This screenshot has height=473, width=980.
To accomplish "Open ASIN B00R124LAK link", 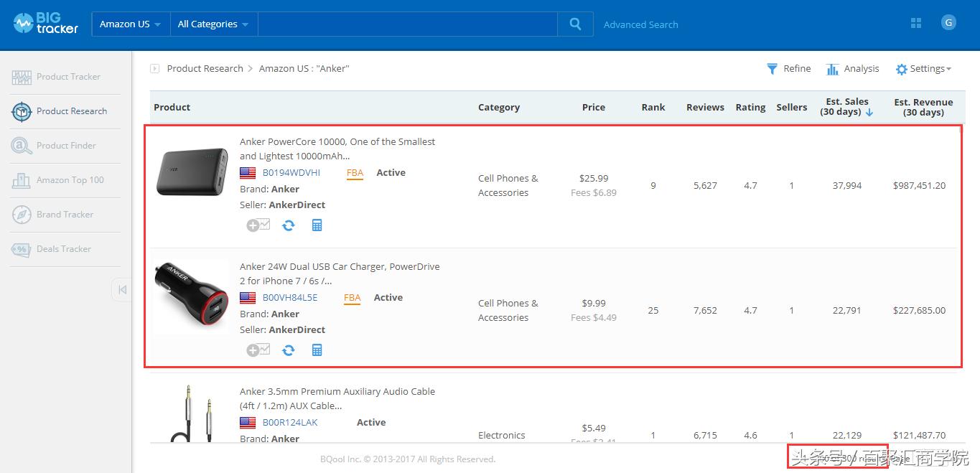I will 289,423.
